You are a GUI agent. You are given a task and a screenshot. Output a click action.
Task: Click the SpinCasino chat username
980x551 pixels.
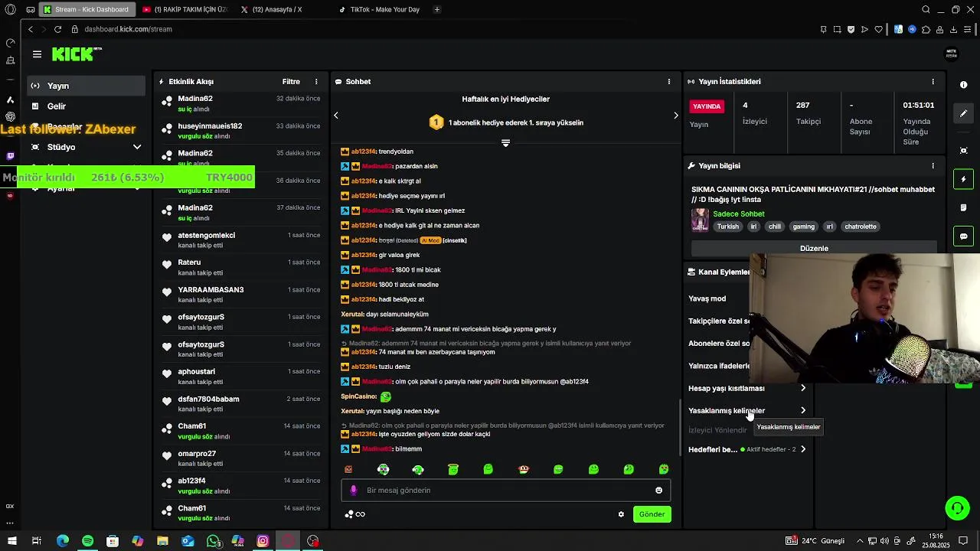pyautogui.click(x=358, y=396)
